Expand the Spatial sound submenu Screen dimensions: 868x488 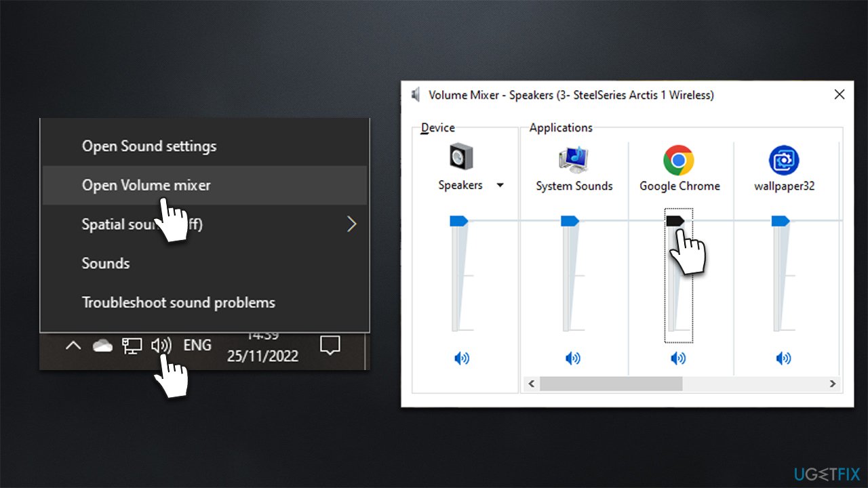pyautogui.click(x=351, y=224)
